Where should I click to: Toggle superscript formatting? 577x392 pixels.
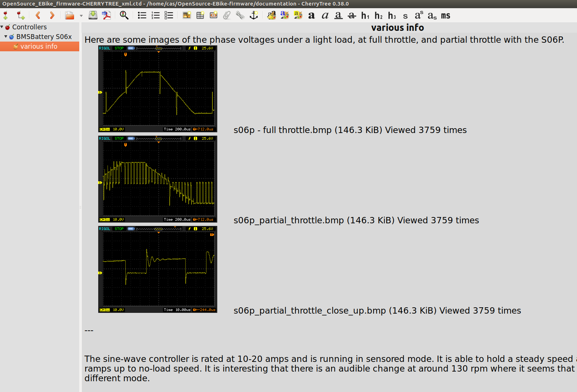pyautogui.click(x=419, y=15)
